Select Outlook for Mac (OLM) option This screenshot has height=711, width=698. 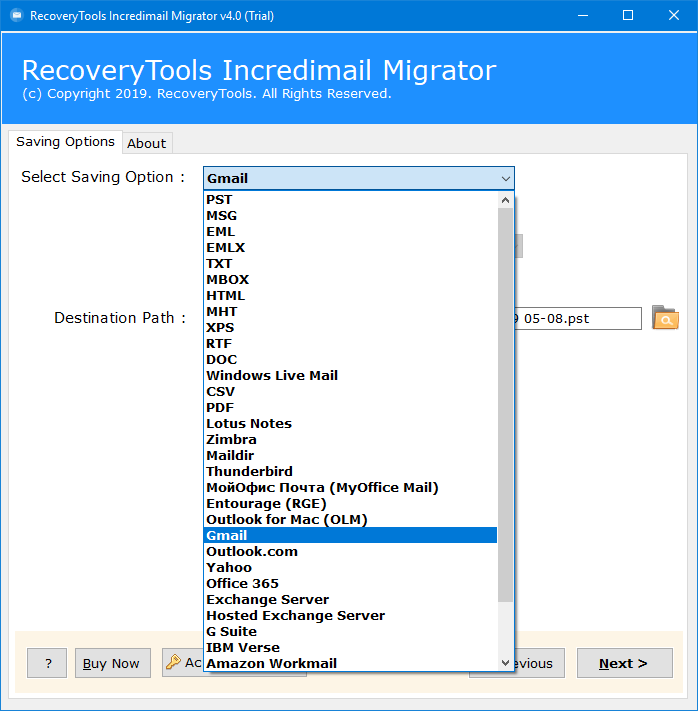pyautogui.click(x=351, y=519)
